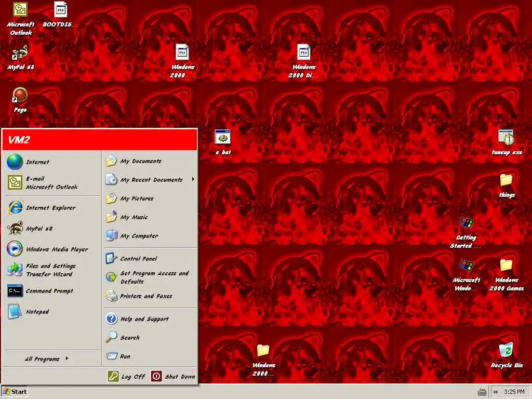
Task: Click the Log Off button
Action: pos(127,376)
